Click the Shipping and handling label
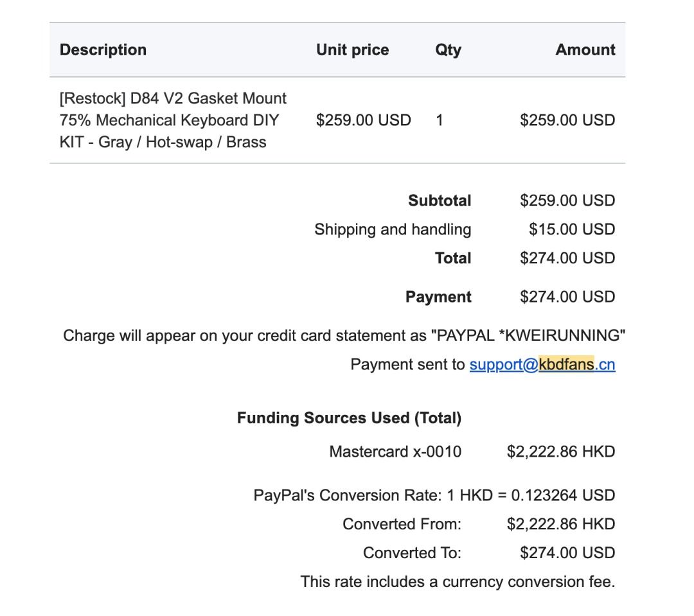This screenshot has height=616, width=694. [393, 229]
